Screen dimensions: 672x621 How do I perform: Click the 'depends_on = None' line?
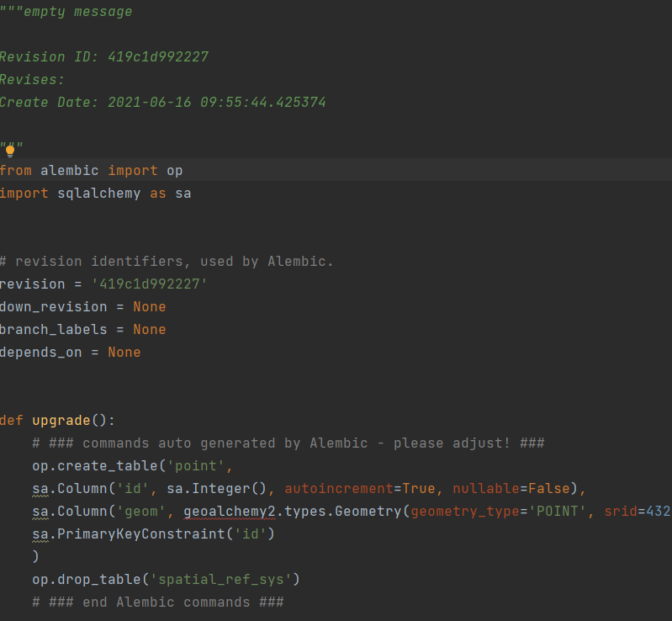(x=71, y=352)
